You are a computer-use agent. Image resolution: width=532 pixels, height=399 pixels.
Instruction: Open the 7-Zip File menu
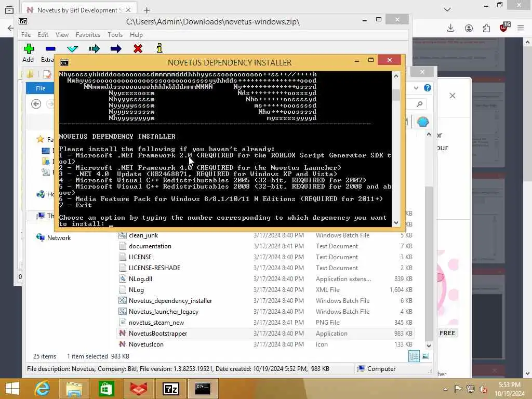26,35
